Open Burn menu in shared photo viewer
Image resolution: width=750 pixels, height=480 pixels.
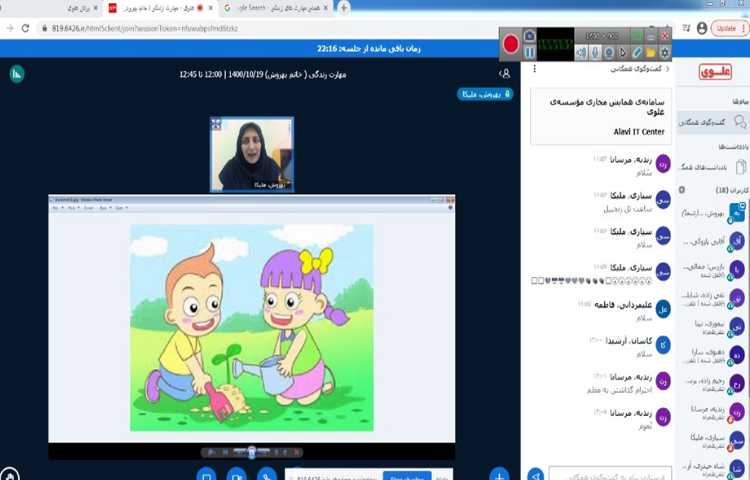click(104, 208)
